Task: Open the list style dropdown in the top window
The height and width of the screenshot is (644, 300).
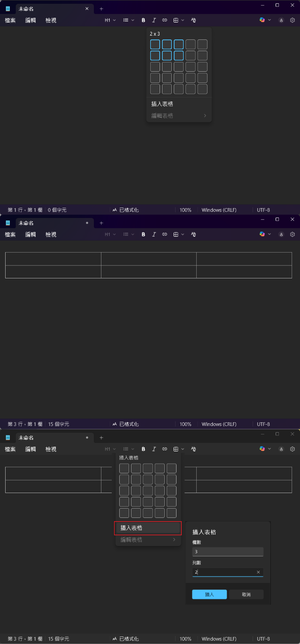Action: [x=128, y=20]
